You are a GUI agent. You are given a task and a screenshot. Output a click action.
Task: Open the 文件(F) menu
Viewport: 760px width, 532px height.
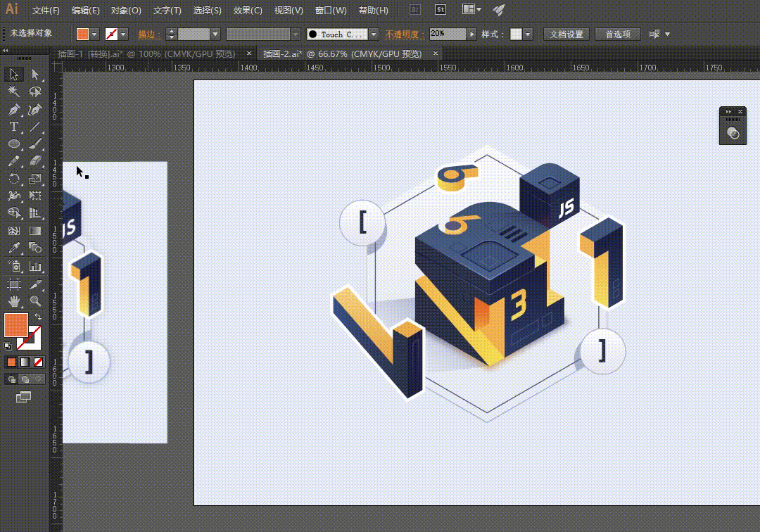point(46,10)
